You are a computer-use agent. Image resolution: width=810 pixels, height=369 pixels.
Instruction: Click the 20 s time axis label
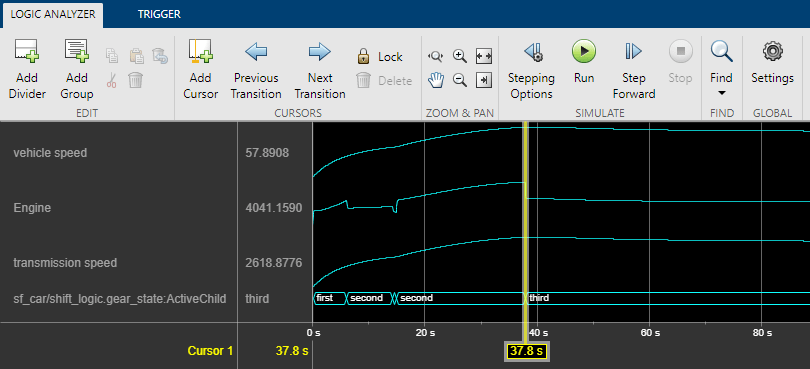(x=424, y=332)
